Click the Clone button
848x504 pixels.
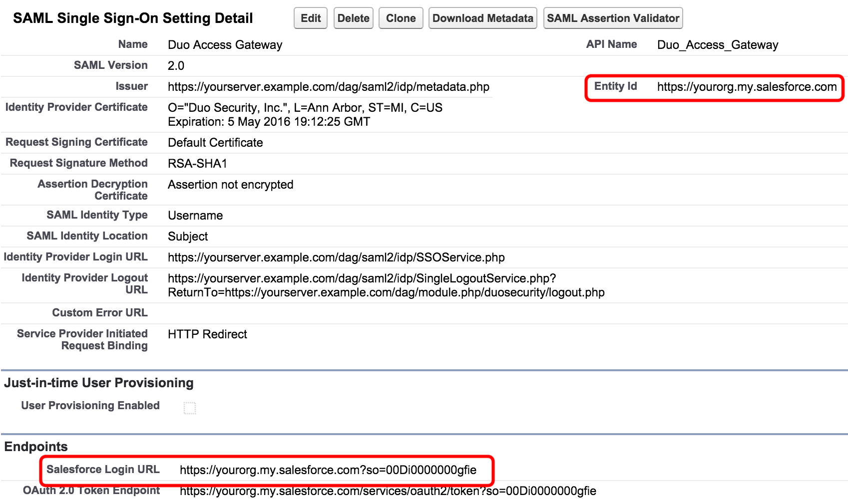coord(401,18)
